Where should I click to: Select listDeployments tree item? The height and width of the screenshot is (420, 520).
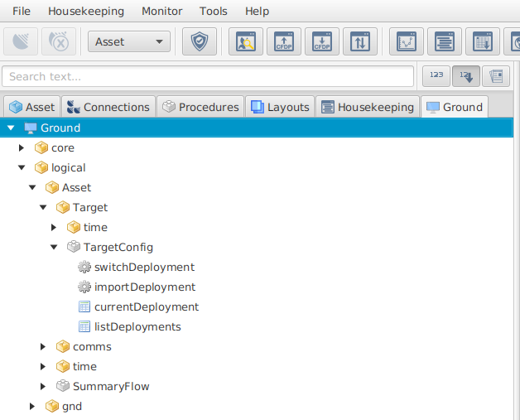tap(137, 326)
